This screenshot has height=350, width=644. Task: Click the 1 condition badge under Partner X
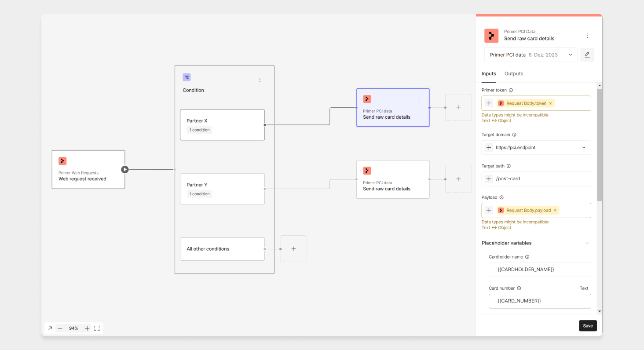[199, 130]
